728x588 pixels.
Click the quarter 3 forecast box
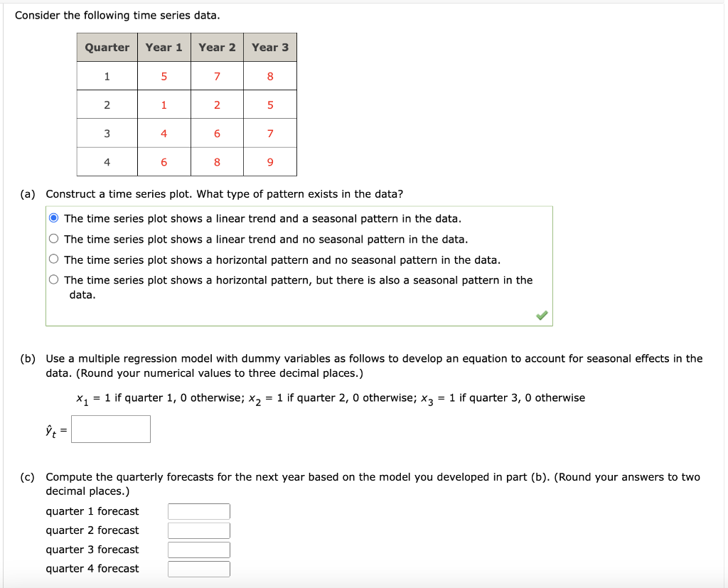198,549
